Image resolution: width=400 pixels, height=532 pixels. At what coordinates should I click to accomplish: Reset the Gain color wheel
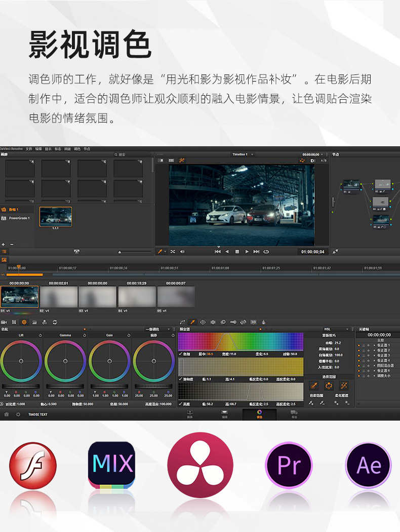pos(129,335)
